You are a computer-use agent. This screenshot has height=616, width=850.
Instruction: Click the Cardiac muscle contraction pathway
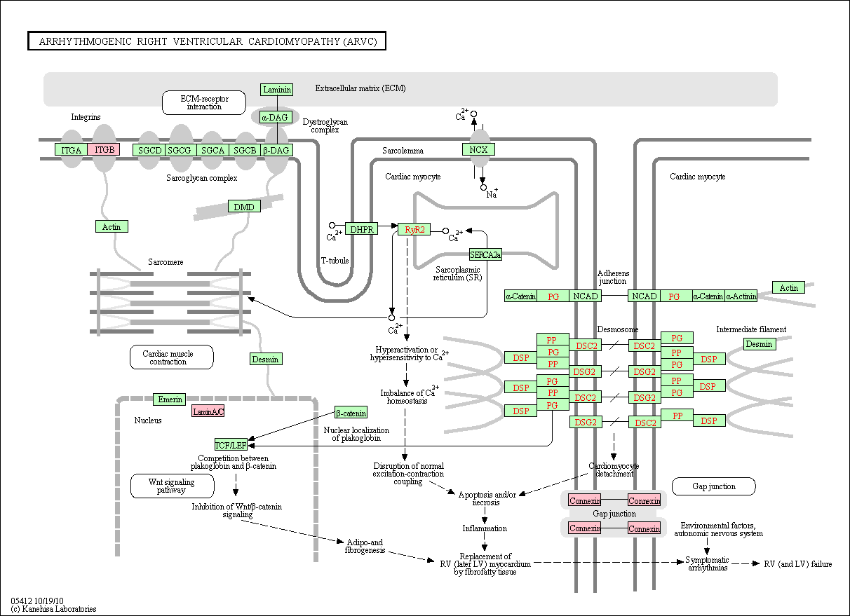pos(172,357)
